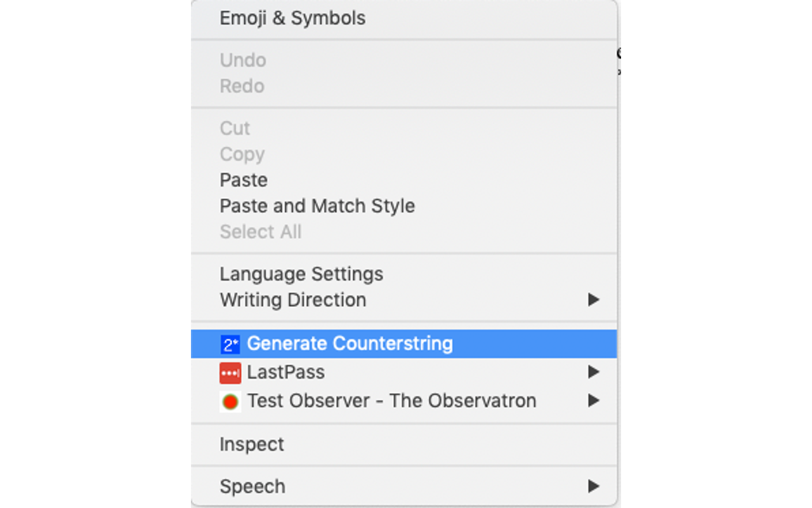Viewport: 812px width, 508px height.
Task: Click the Writing Direction label
Action: click(293, 300)
